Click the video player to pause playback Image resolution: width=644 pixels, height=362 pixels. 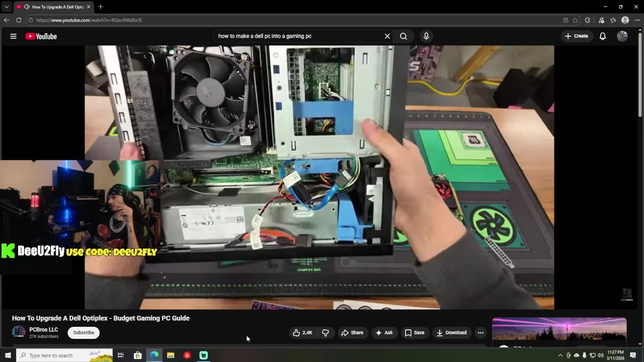319,177
